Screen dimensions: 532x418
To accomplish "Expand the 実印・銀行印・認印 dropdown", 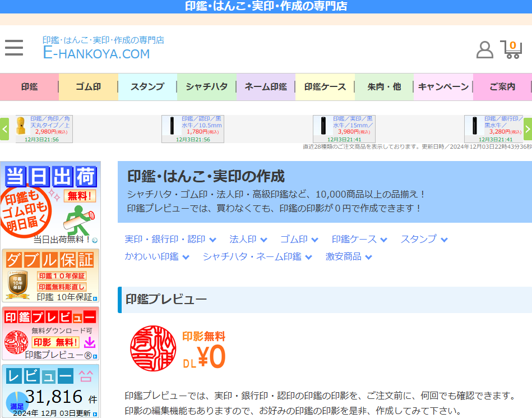I will pos(170,239).
